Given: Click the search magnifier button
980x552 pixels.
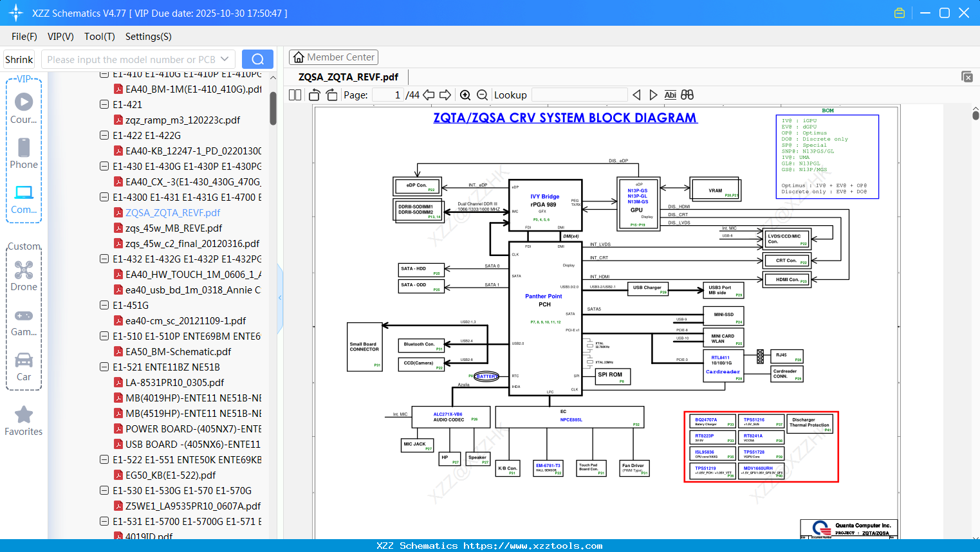Looking at the screenshot, I should (x=257, y=59).
